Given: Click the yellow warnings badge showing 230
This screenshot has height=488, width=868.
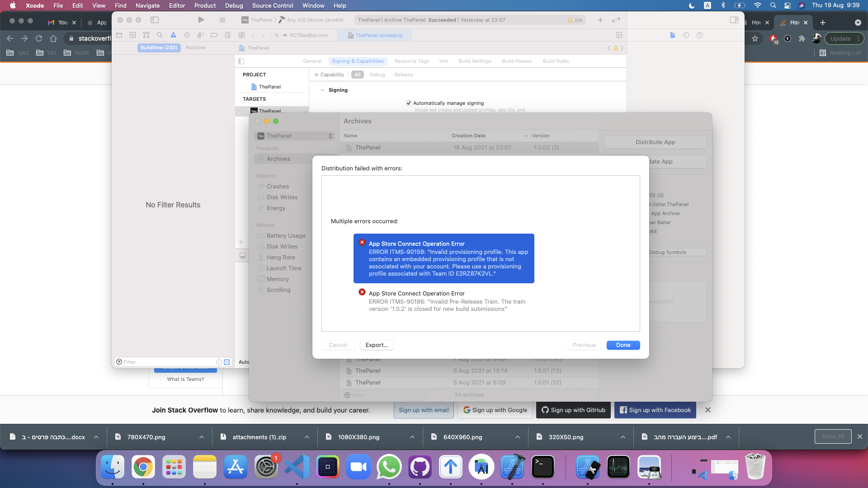Looking at the screenshot, I should (x=575, y=20).
